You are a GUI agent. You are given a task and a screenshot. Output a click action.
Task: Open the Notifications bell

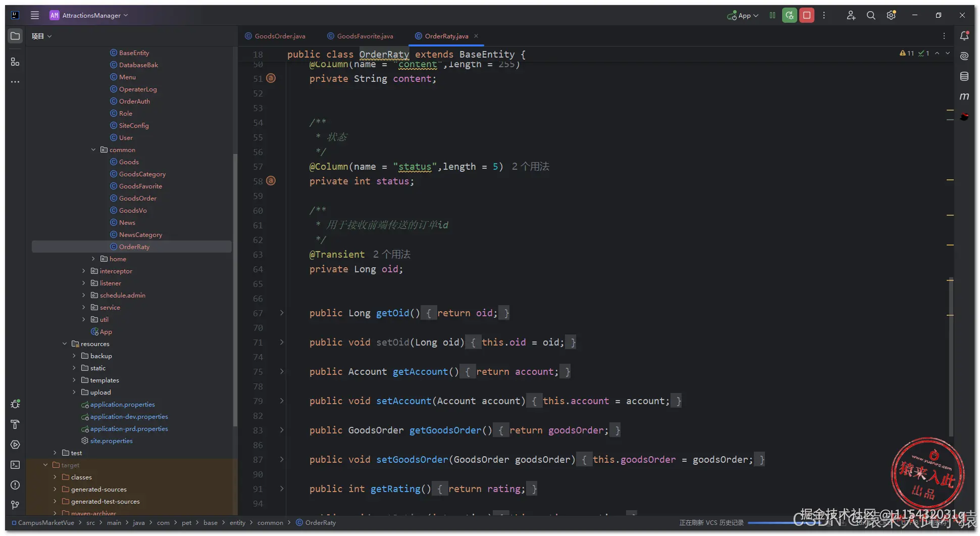click(x=964, y=36)
